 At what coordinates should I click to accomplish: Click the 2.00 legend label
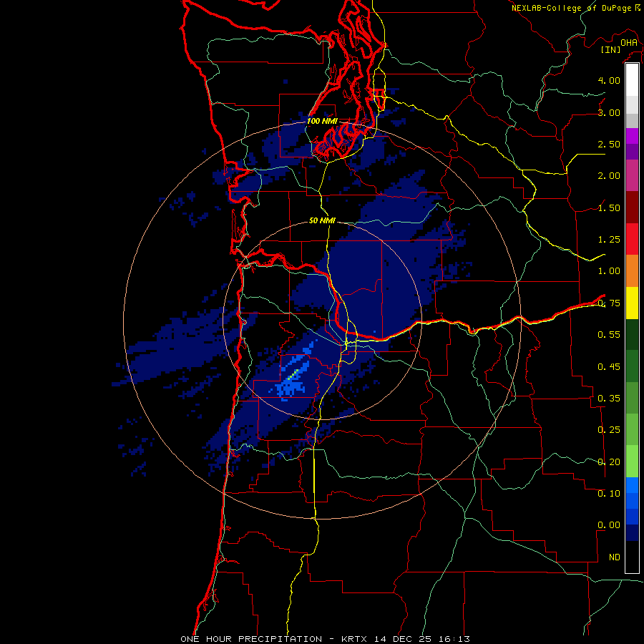coord(609,176)
